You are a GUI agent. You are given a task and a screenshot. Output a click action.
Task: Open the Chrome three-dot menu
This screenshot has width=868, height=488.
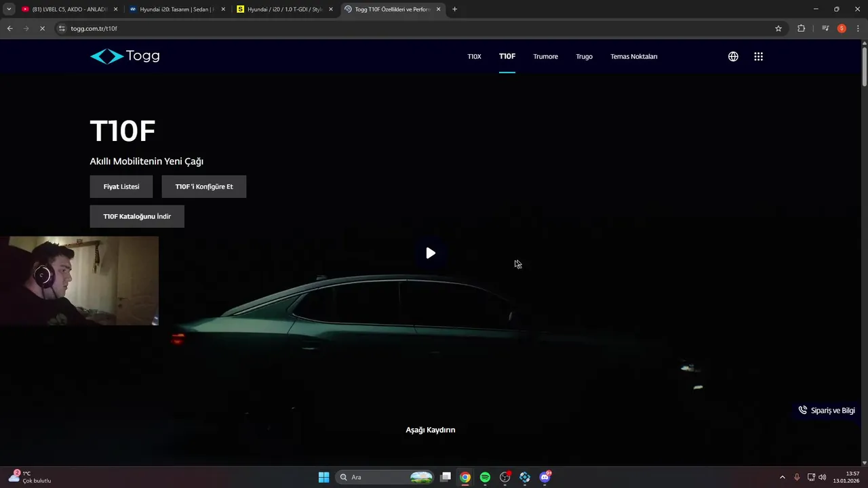click(858, 28)
